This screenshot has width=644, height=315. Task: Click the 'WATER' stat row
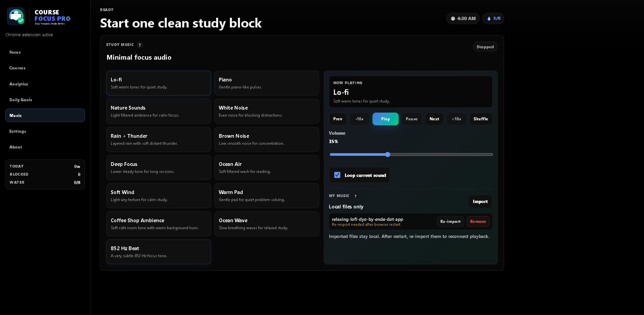[45, 182]
